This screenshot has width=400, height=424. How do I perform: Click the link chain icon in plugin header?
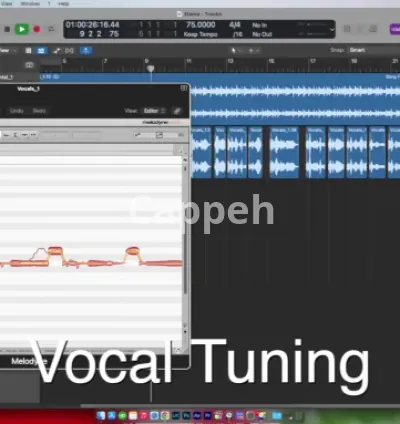coord(177,111)
